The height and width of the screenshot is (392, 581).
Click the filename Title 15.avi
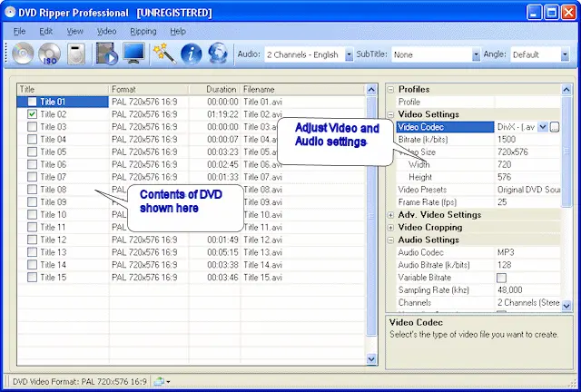pos(262,277)
